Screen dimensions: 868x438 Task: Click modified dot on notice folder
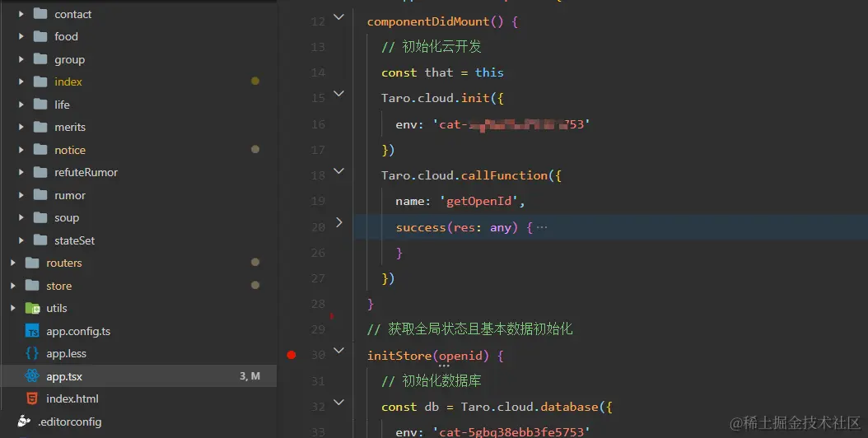pyautogui.click(x=255, y=149)
